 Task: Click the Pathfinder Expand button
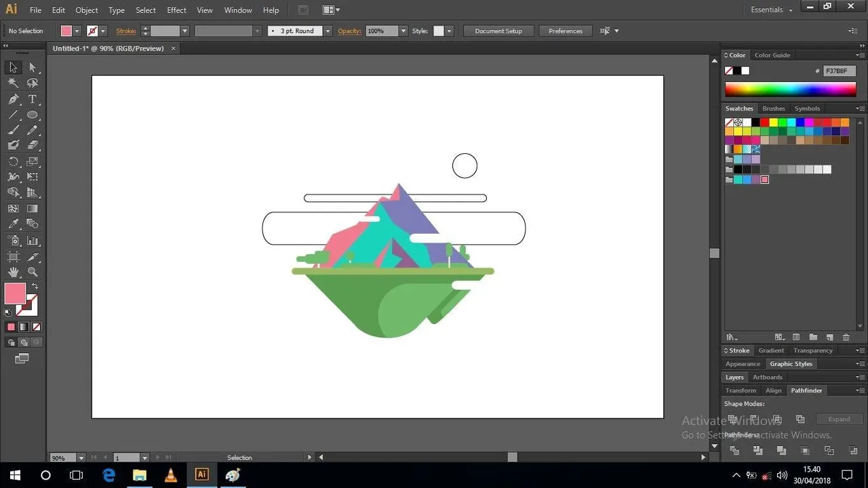point(839,419)
